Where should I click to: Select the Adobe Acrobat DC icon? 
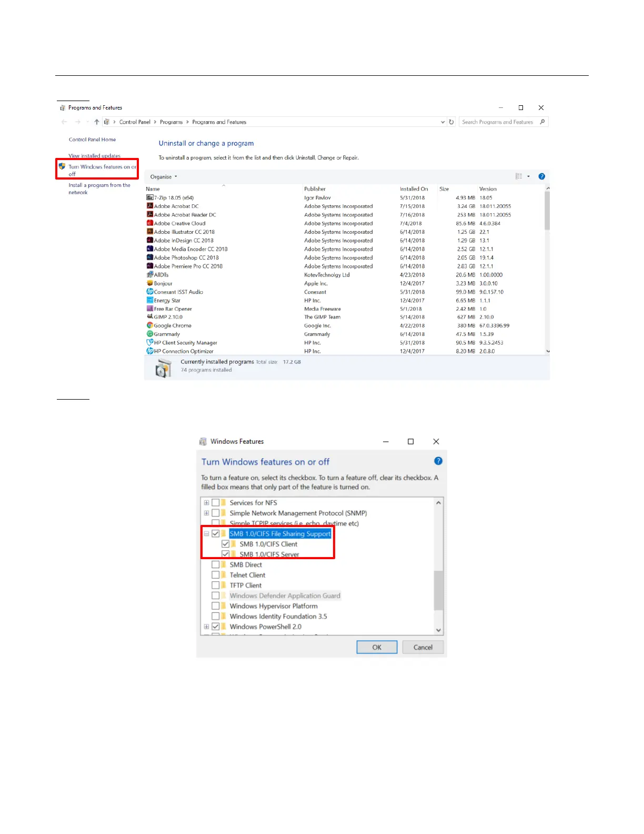(150, 206)
